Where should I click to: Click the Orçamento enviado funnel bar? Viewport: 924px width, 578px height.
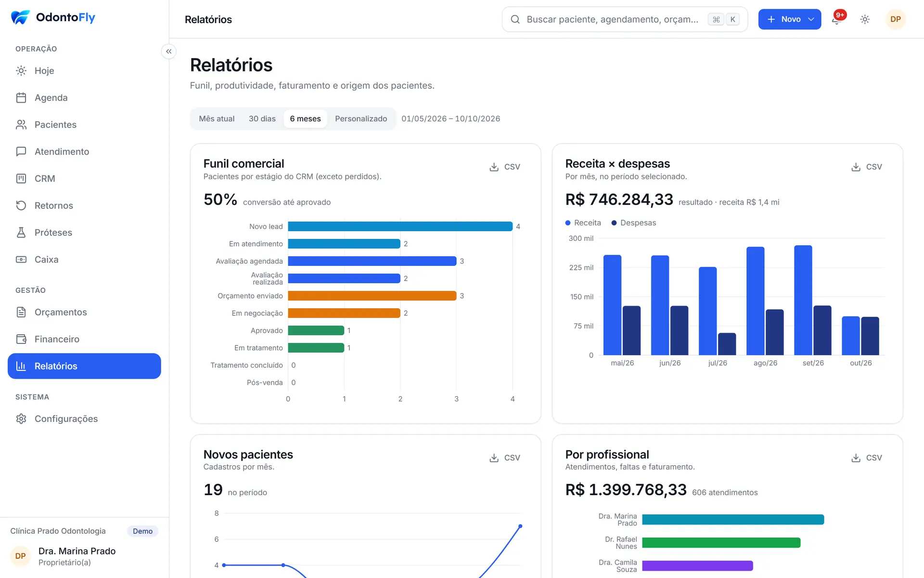pyautogui.click(x=372, y=296)
